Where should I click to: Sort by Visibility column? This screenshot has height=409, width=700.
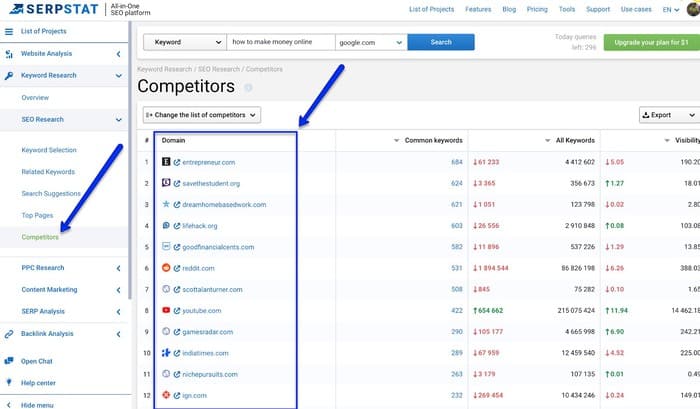coord(682,141)
